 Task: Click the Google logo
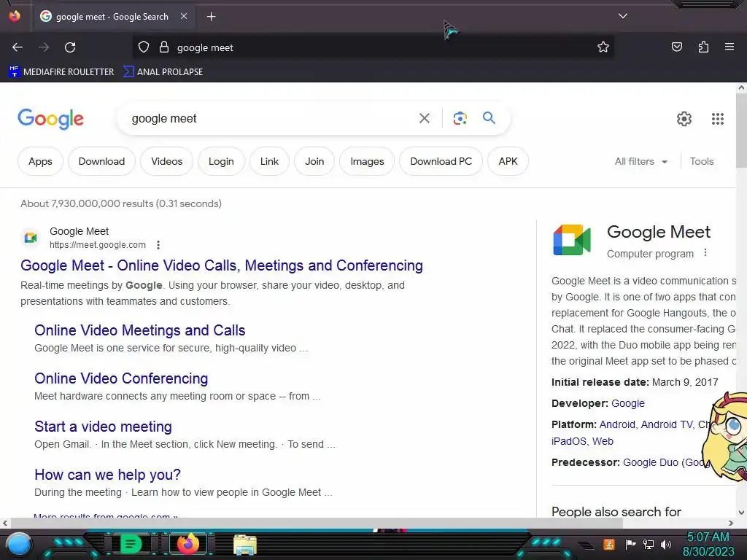tap(50, 119)
